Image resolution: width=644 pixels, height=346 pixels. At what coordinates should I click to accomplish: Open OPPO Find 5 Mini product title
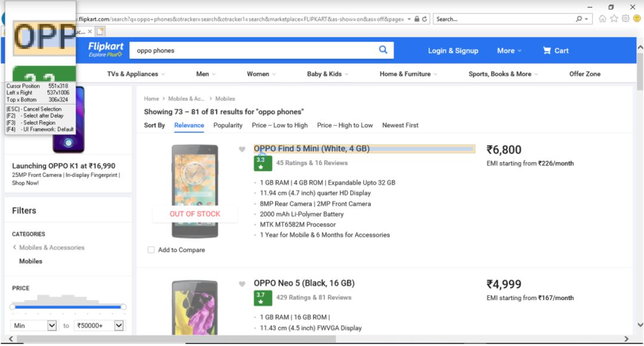coord(311,148)
